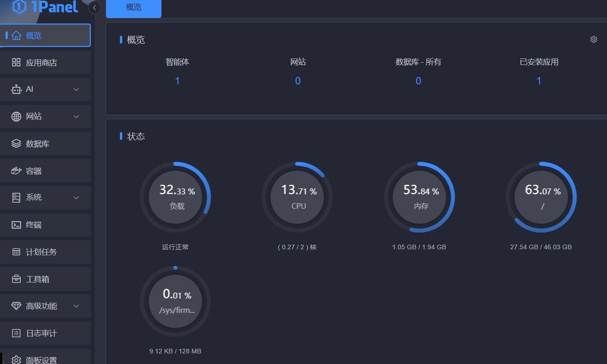607x364 pixels.
Task: Click the CPU 13.71% gauge
Action: click(297, 197)
